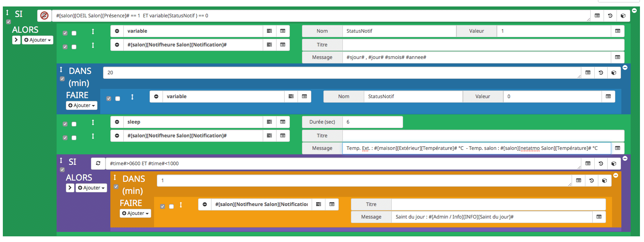Remove the sleep action with its minus icon
Image resolution: width=644 pixels, height=242 pixels.
[117, 122]
